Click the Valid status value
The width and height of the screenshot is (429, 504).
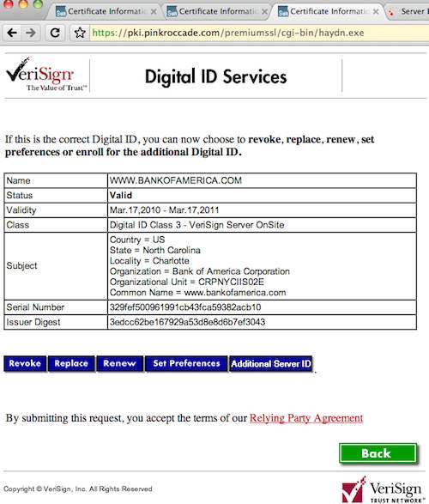coord(121,195)
